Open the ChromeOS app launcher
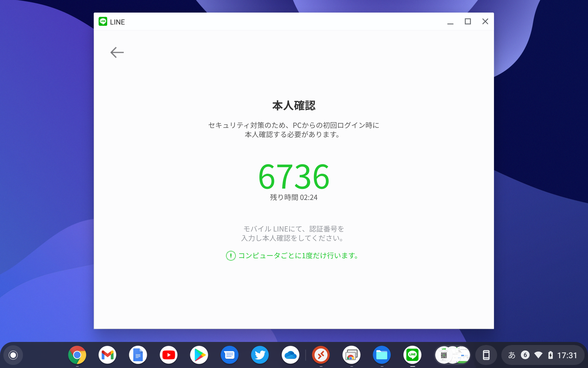The height and width of the screenshot is (368, 588). (x=13, y=355)
